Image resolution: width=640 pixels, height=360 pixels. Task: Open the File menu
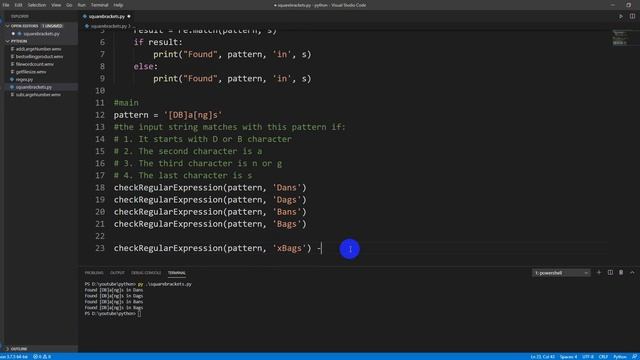(x=6, y=5)
